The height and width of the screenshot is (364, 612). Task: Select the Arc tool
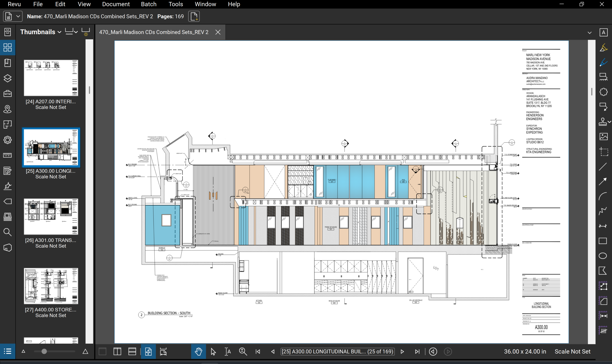pyautogui.click(x=603, y=196)
